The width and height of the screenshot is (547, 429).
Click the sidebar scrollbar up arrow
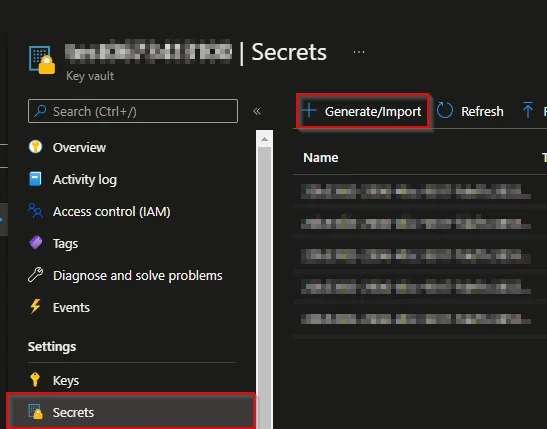pos(264,139)
